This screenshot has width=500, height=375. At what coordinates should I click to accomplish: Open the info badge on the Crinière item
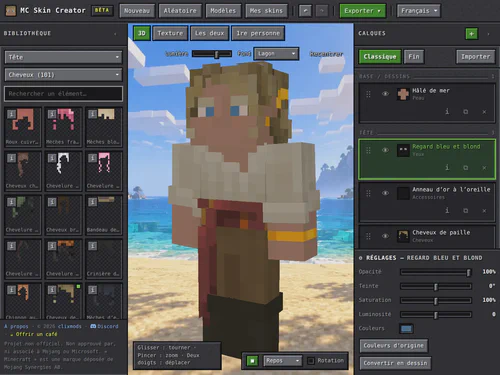pyautogui.click(x=92, y=246)
